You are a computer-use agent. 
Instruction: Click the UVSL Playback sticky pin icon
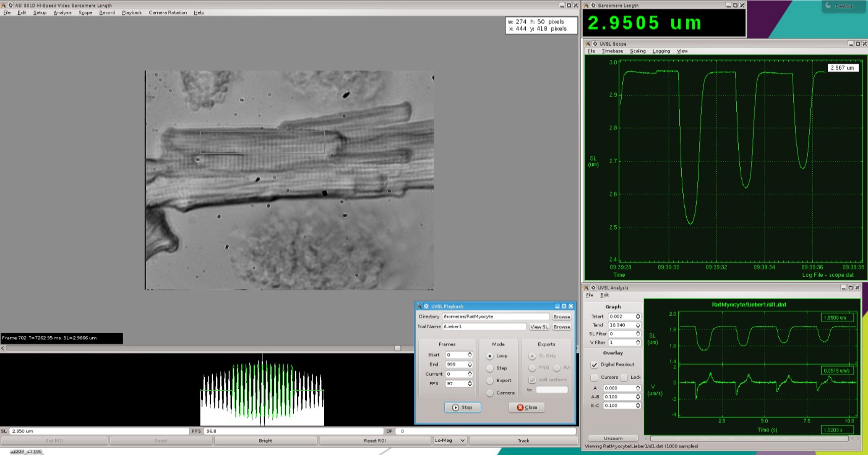(426, 306)
